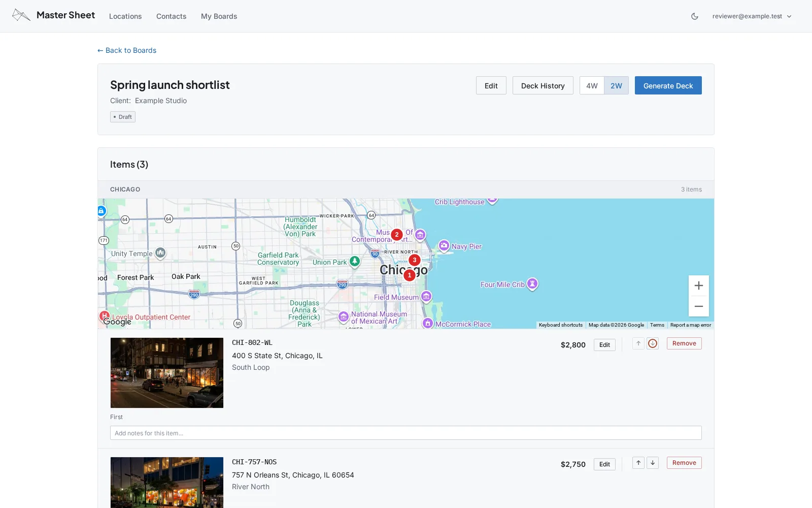Open the Locations menu
This screenshot has width=812, height=508.
125,16
